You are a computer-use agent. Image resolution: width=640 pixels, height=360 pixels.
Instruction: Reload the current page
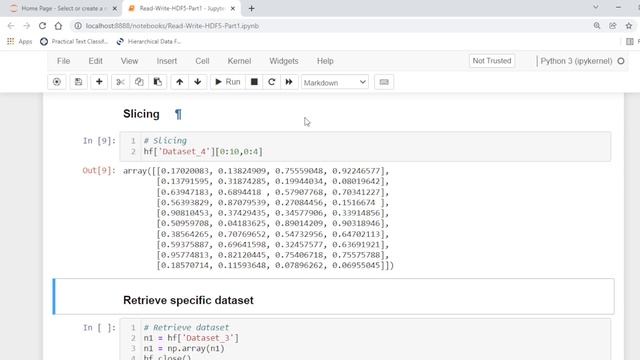(x=42, y=26)
